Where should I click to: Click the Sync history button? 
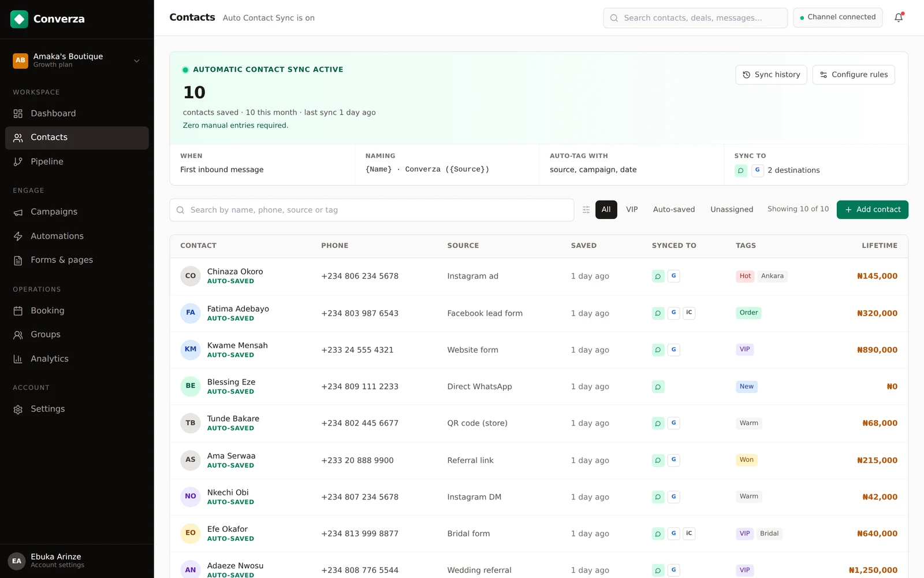(771, 75)
